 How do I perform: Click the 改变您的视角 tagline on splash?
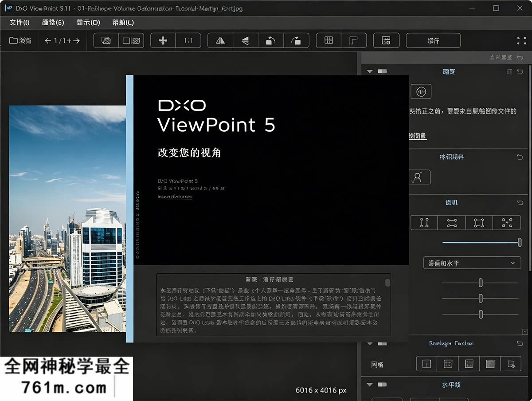point(189,153)
